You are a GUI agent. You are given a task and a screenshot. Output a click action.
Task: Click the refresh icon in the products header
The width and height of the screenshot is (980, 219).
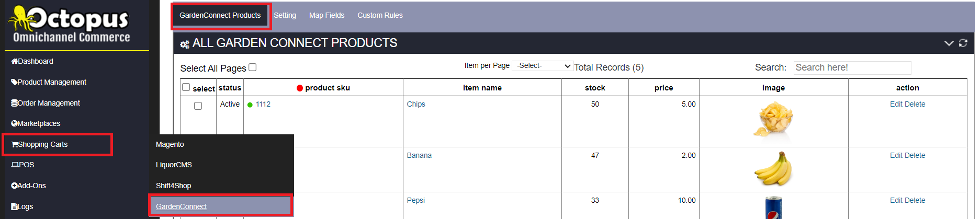(x=963, y=43)
